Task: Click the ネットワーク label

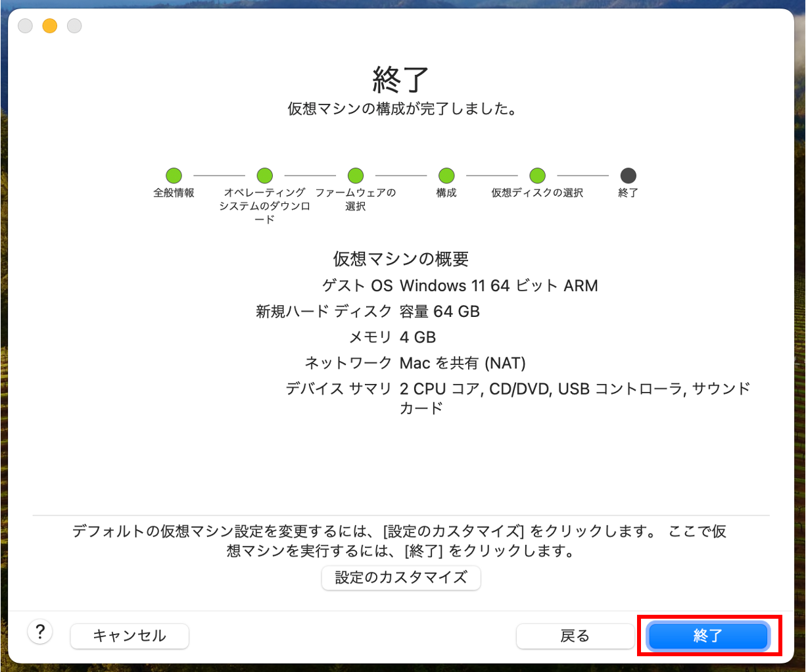Action: pos(348,363)
